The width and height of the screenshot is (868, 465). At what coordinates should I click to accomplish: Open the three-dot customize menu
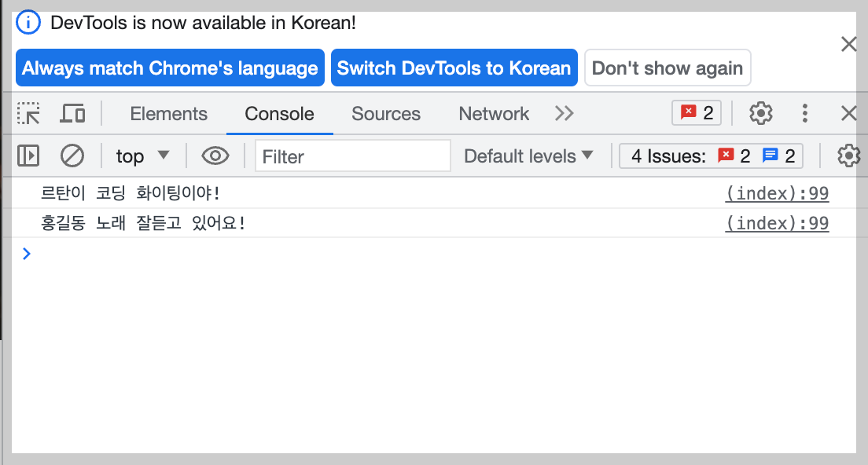805,113
